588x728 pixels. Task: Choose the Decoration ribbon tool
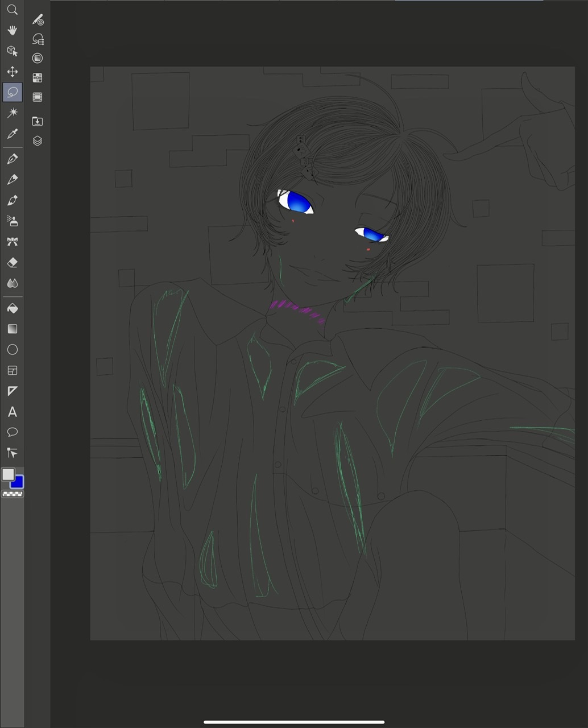tap(12, 242)
